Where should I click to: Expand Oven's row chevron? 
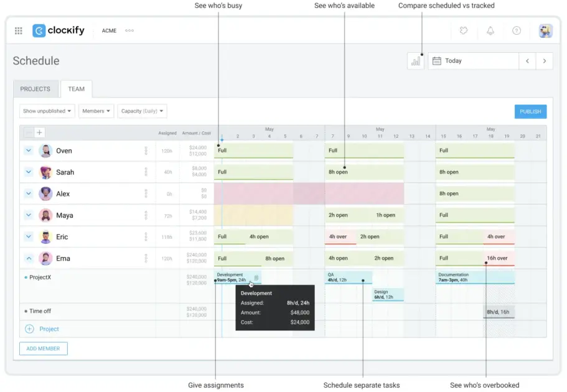[29, 150]
